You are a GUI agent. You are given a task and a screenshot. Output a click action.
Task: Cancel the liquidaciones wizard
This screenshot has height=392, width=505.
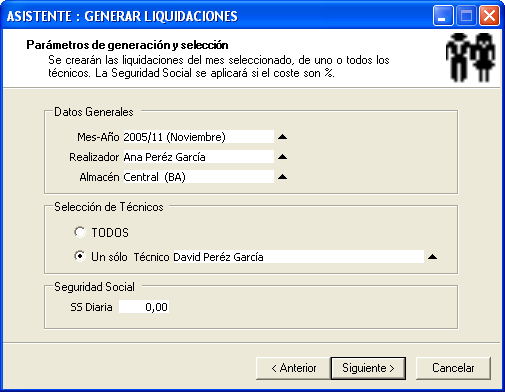[x=453, y=368]
